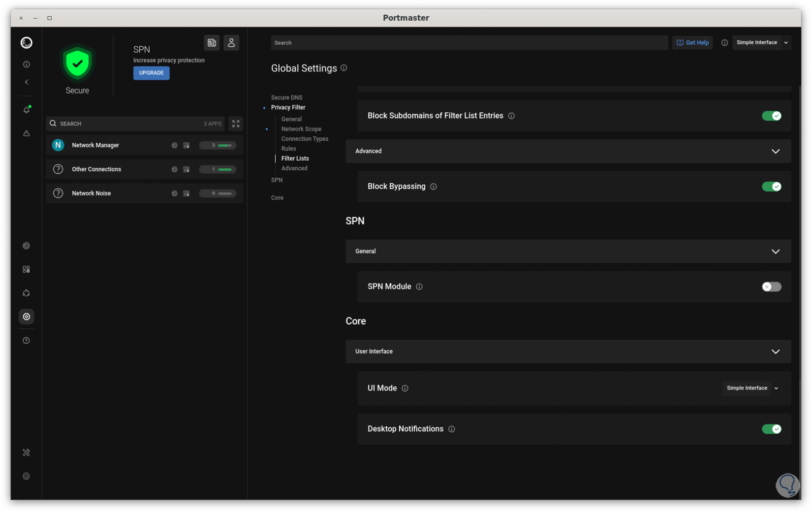Jump to Filter Lists subsection
This screenshot has height=512, width=812.
coord(295,159)
